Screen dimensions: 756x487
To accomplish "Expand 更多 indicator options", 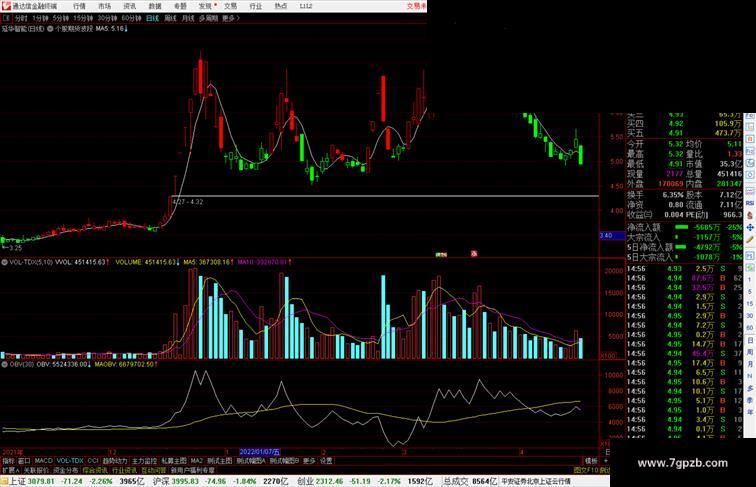I will click(309, 461).
